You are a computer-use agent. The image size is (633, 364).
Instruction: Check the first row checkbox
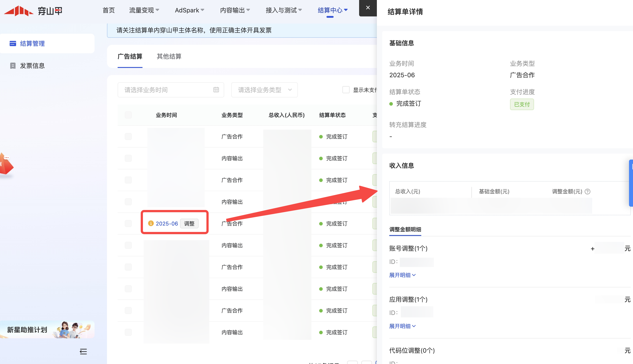(x=128, y=136)
